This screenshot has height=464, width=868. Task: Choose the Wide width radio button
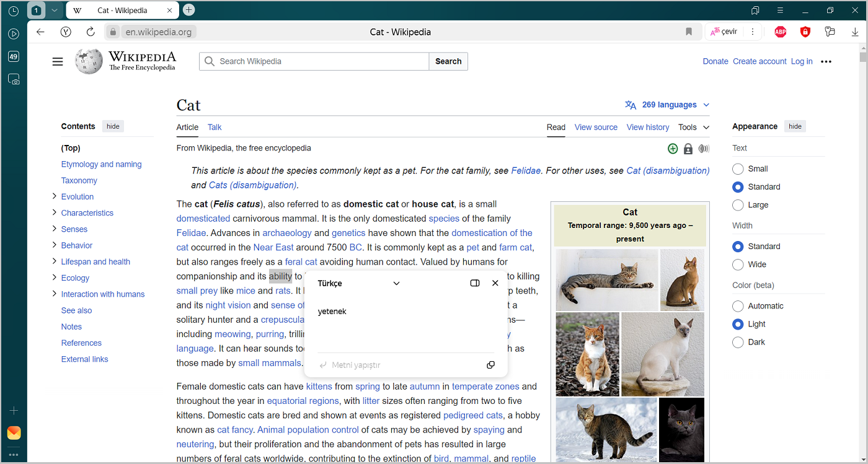tap(738, 265)
